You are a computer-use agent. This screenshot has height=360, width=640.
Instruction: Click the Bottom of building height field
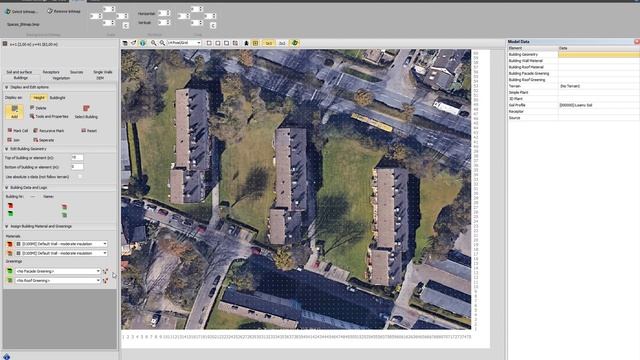[77, 167]
